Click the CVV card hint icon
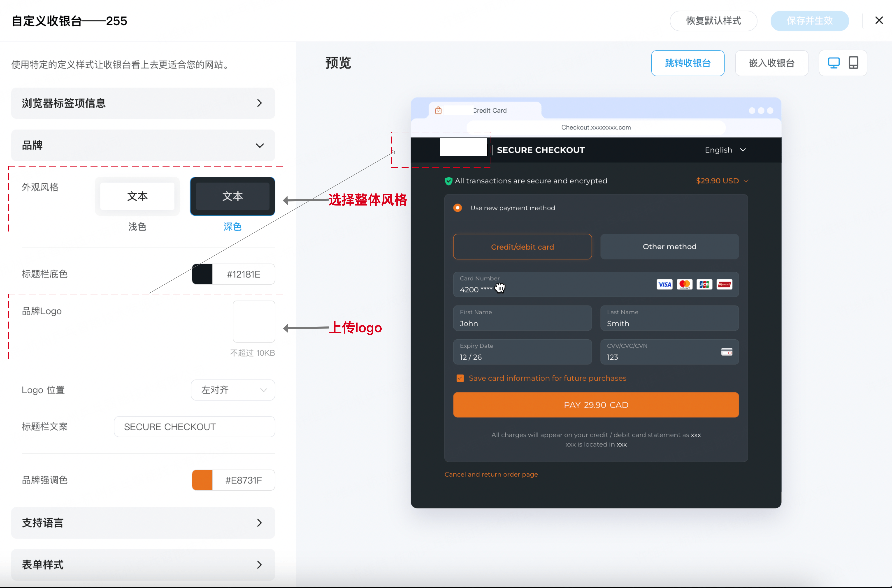This screenshot has height=588, width=892. pyautogui.click(x=727, y=352)
